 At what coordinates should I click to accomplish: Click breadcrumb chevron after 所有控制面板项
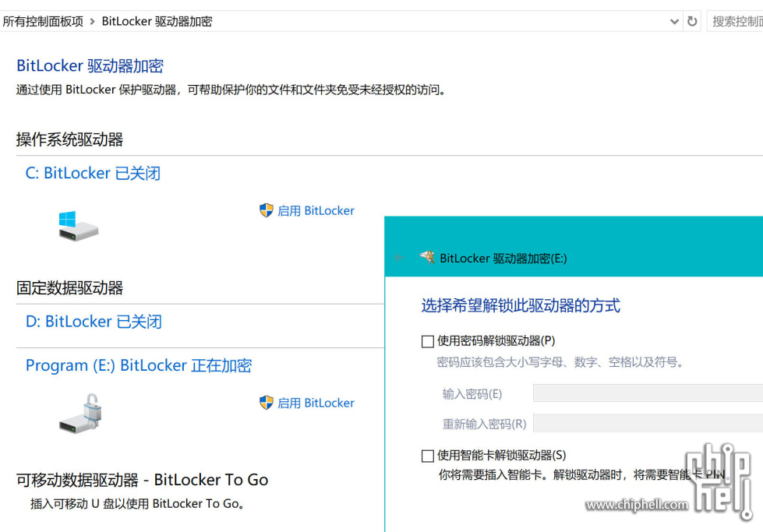pyautogui.click(x=93, y=21)
